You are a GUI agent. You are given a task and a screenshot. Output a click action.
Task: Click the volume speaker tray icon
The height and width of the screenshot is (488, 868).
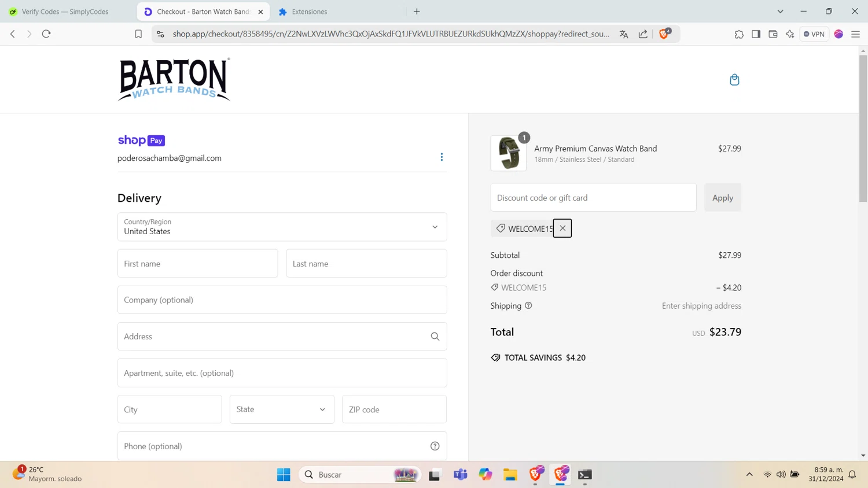tap(781, 475)
